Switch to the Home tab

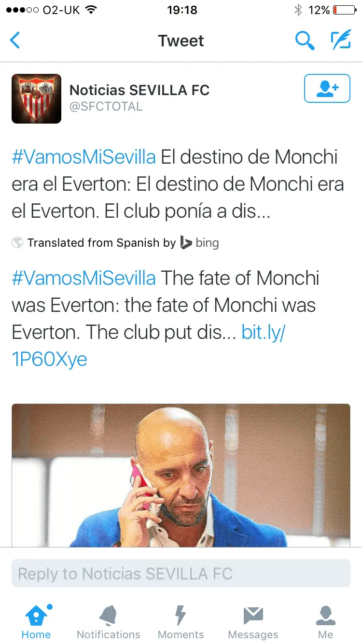pyautogui.click(x=36, y=622)
